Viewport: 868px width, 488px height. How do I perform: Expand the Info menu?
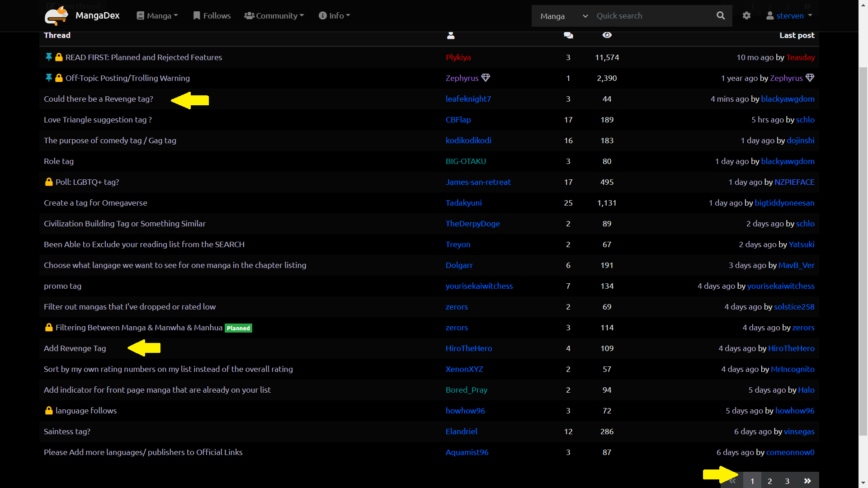click(335, 16)
